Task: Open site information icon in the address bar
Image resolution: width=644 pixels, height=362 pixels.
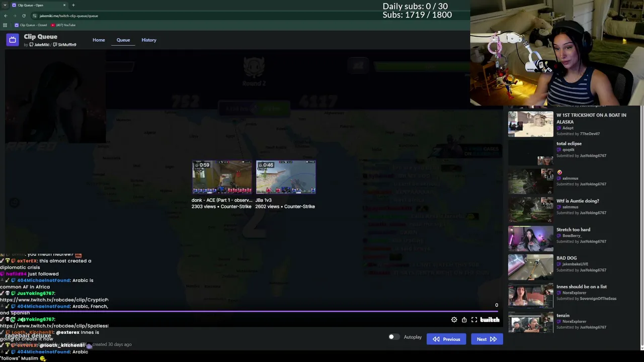Action: 34,16
